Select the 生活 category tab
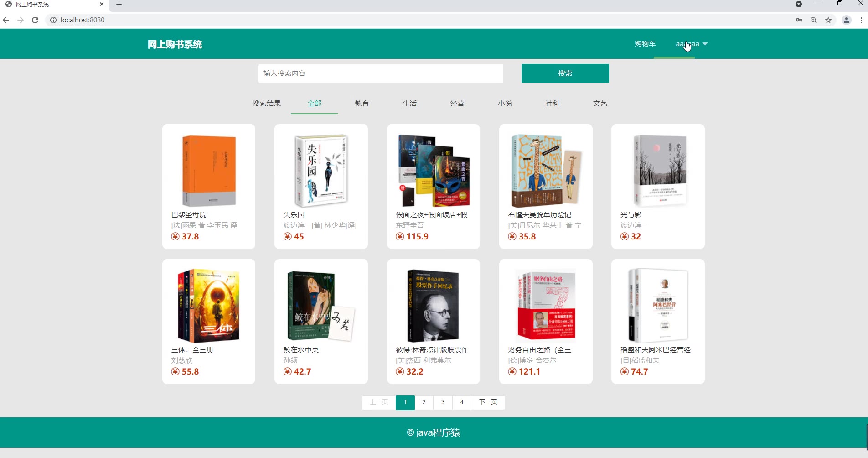This screenshot has width=868, height=458. coord(410,104)
